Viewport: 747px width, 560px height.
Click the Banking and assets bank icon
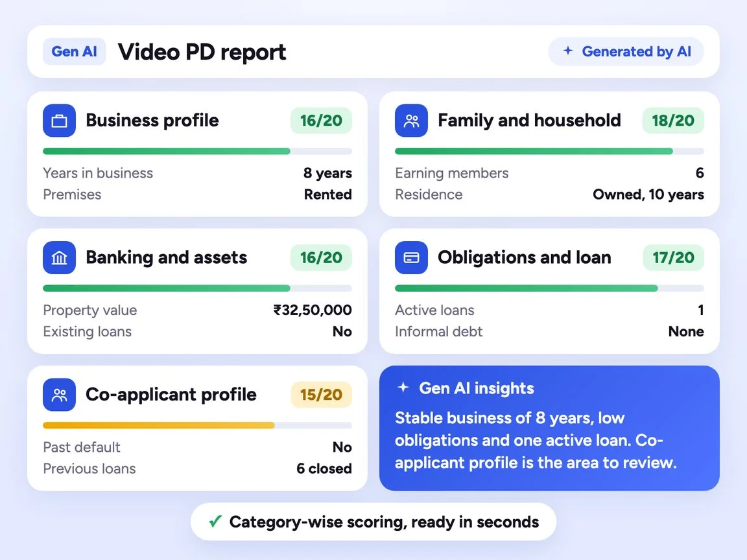pyautogui.click(x=59, y=257)
